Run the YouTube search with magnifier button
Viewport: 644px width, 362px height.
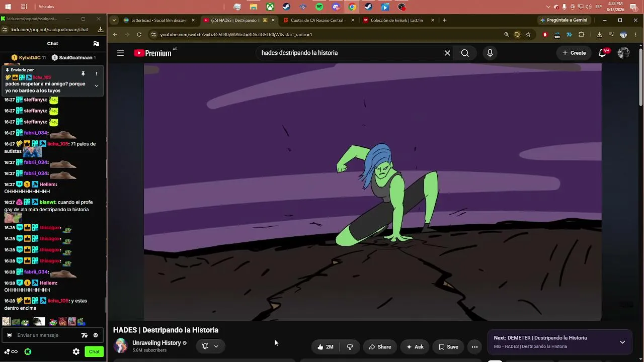pos(465,53)
